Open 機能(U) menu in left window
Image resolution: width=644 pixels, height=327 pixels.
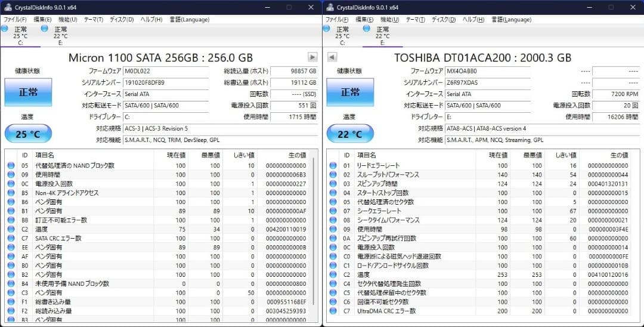pyautogui.click(x=68, y=19)
